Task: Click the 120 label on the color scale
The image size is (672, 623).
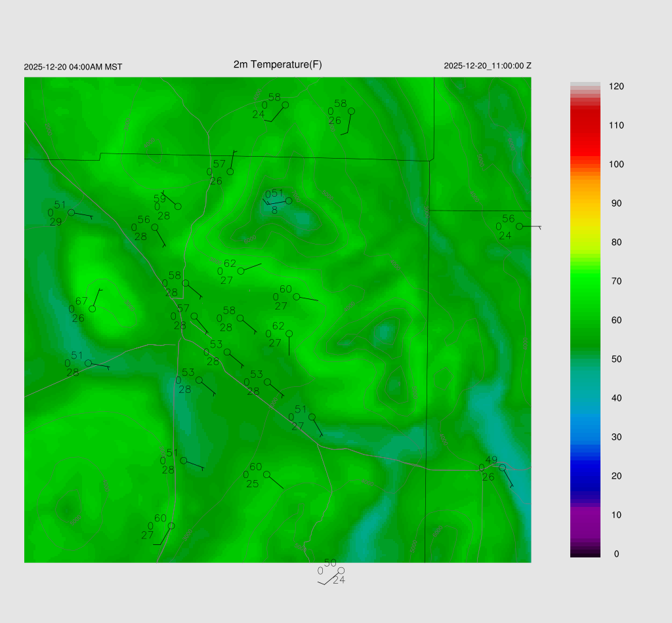Action: (616, 87)
